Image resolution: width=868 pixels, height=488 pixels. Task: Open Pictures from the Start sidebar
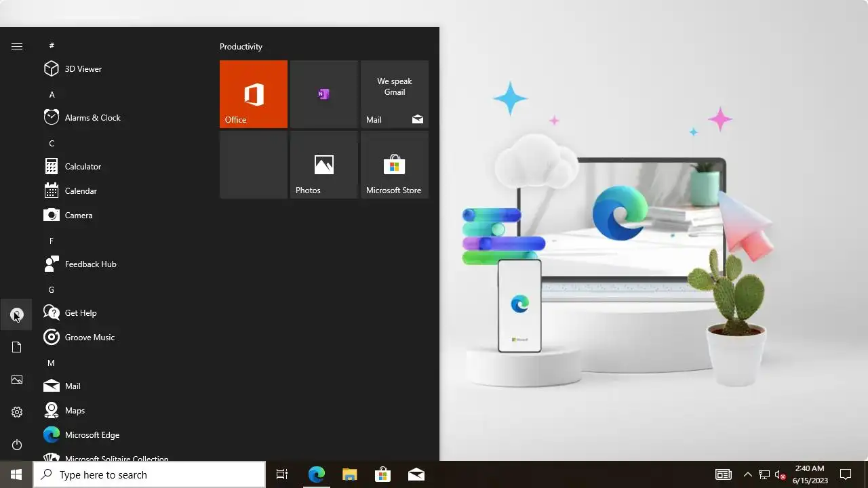[x=17, y=380]
